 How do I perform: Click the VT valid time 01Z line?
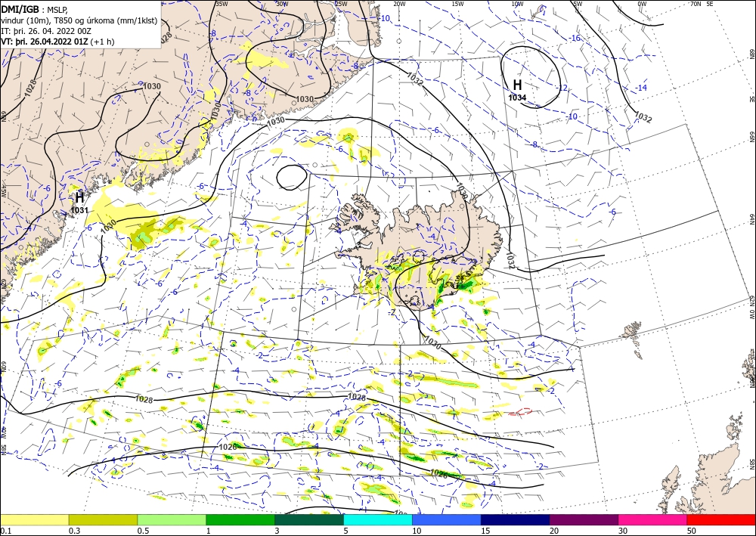[58, 42]
